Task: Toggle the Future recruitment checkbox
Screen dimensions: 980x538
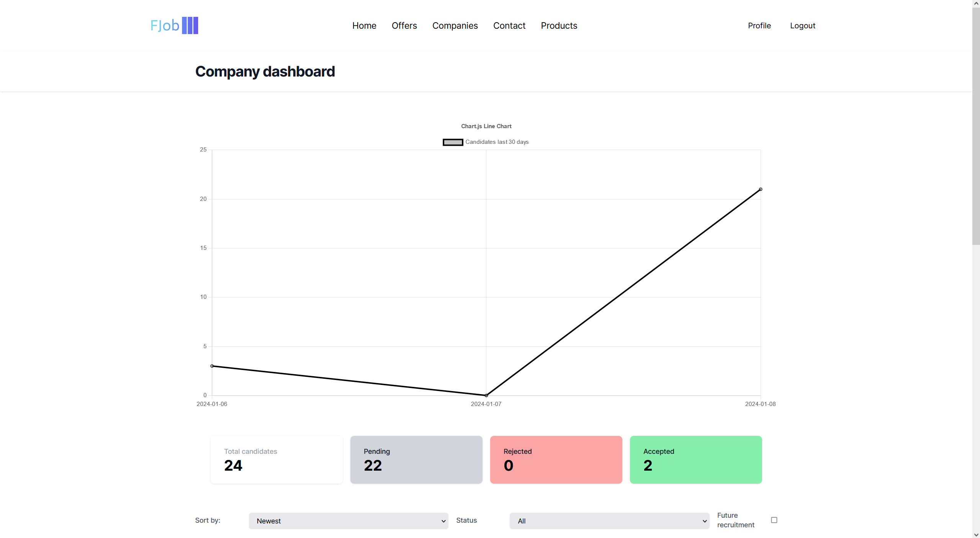Action: click(x=774, y=520)
